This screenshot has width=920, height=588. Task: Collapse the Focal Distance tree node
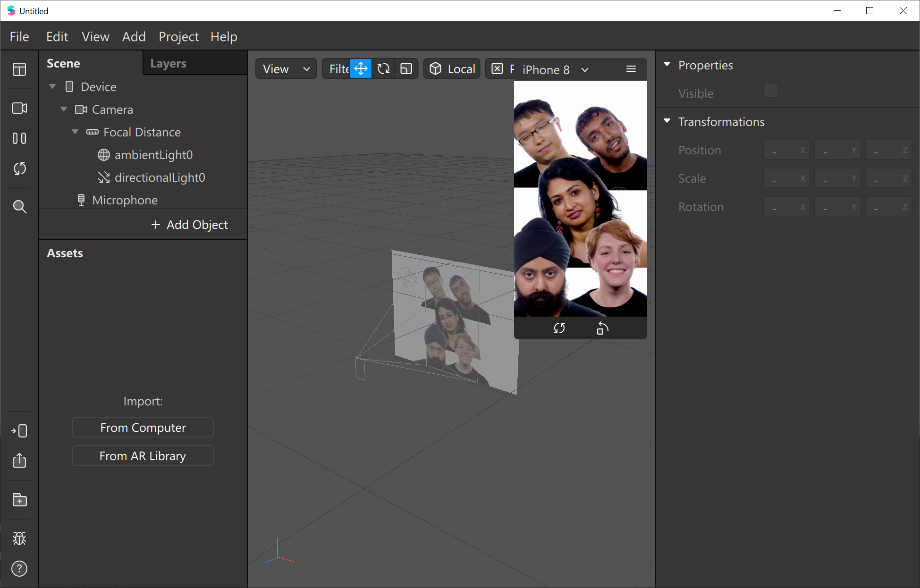75,132
